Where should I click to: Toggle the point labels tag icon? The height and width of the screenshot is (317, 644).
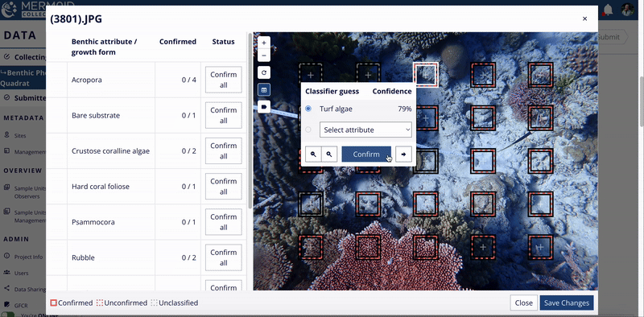(264, 107)
